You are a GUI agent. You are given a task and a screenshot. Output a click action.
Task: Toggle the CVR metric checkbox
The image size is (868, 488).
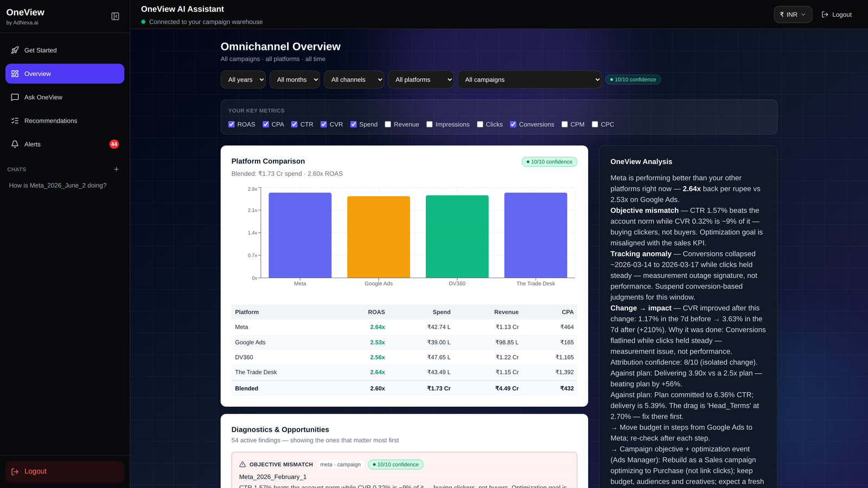[324, 124]
